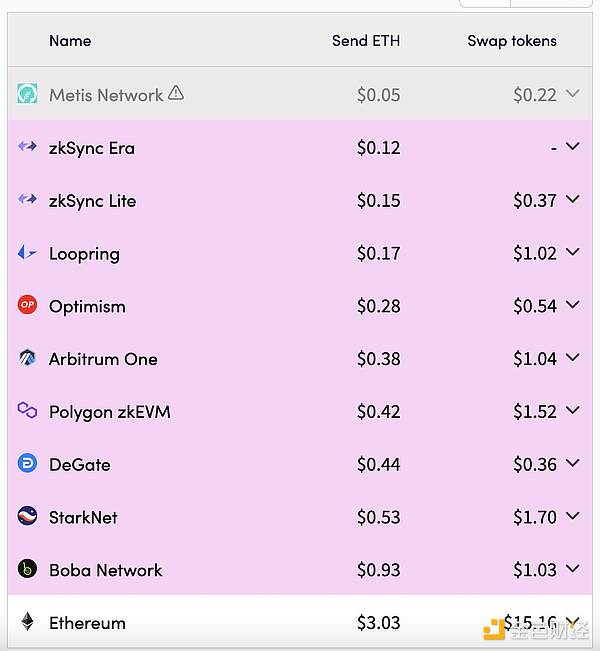Expand the Metis Network row chevron
The height and width of the screenshot is (651, 600).
click(572, 94)
